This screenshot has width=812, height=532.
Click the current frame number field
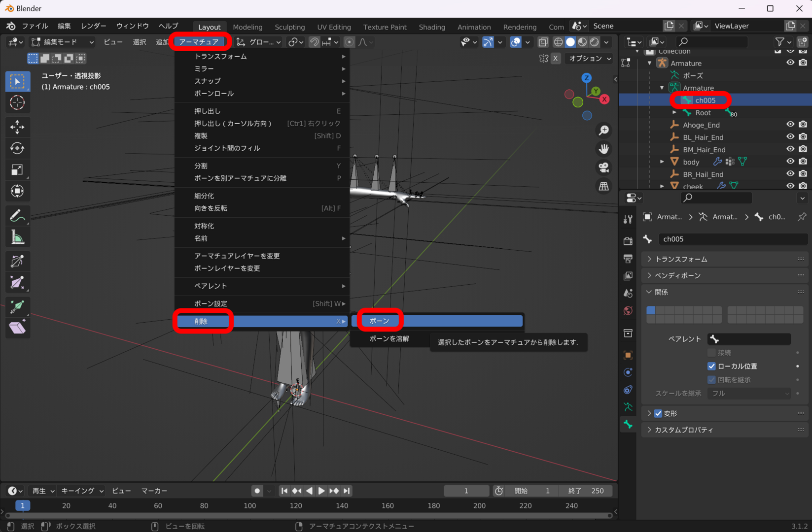(x=466, y=491)
